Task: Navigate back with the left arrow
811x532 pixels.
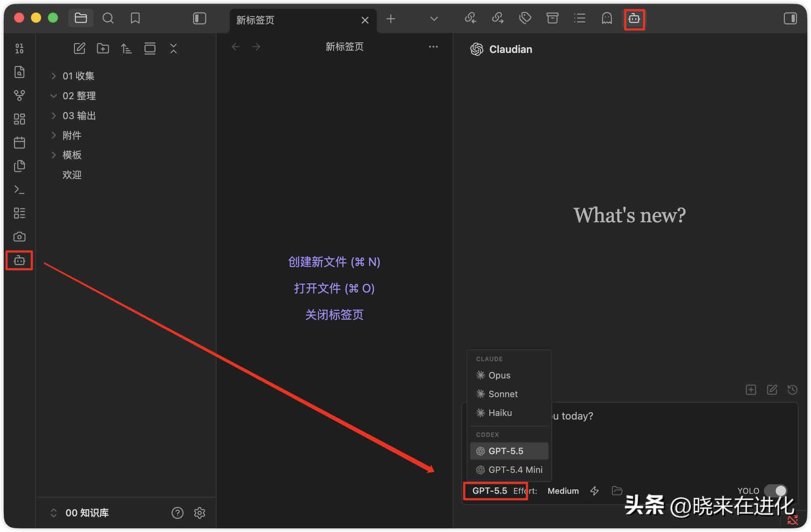Action: pos(236,47)
